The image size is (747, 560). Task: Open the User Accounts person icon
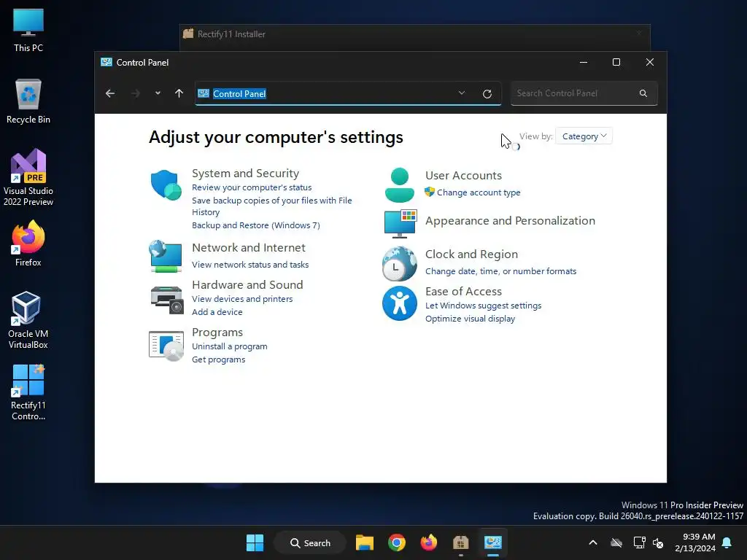click(x=399, y=184)
